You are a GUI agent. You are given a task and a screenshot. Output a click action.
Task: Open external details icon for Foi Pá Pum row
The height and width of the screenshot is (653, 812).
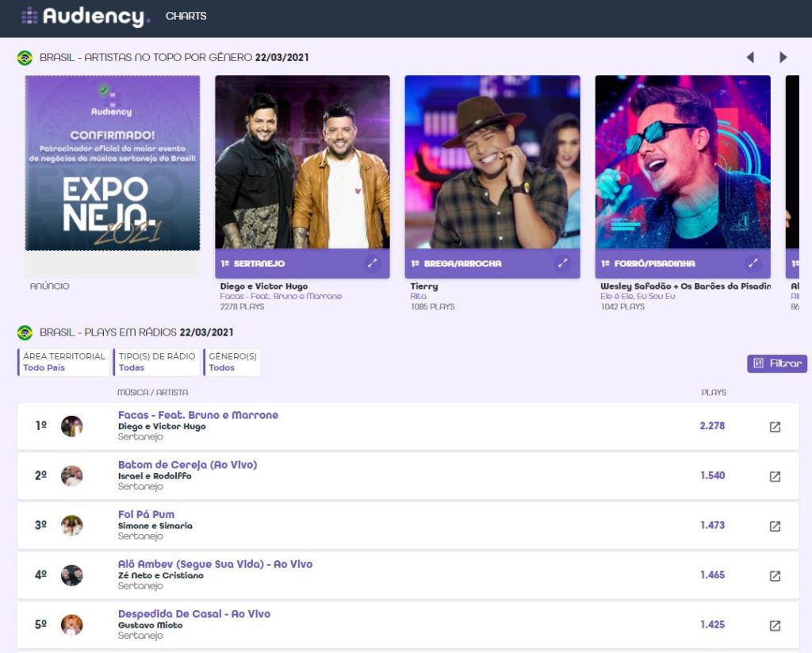(x=775, y=526)
